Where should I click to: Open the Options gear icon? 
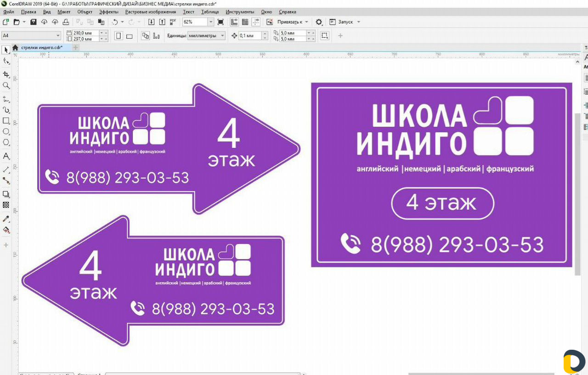319,22
